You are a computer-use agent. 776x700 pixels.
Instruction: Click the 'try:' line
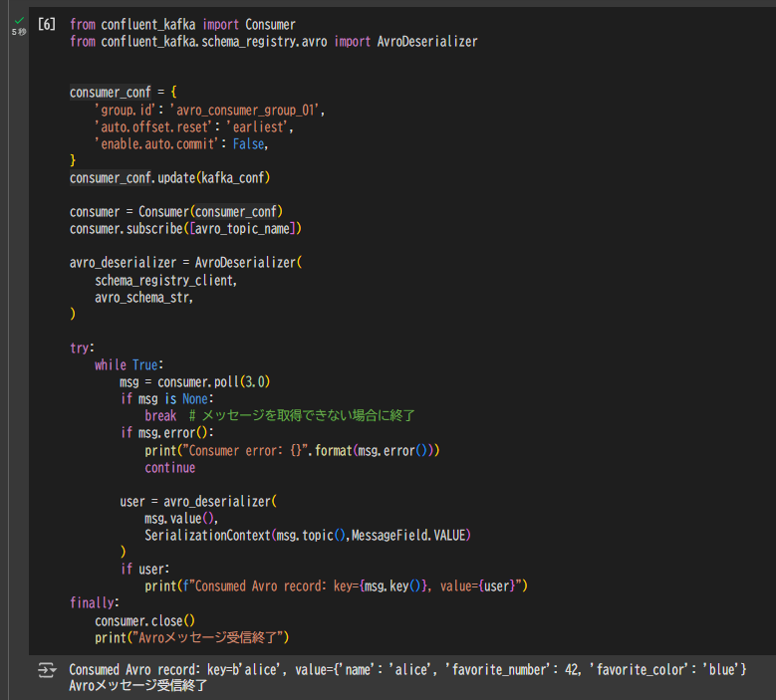(82, 348)
